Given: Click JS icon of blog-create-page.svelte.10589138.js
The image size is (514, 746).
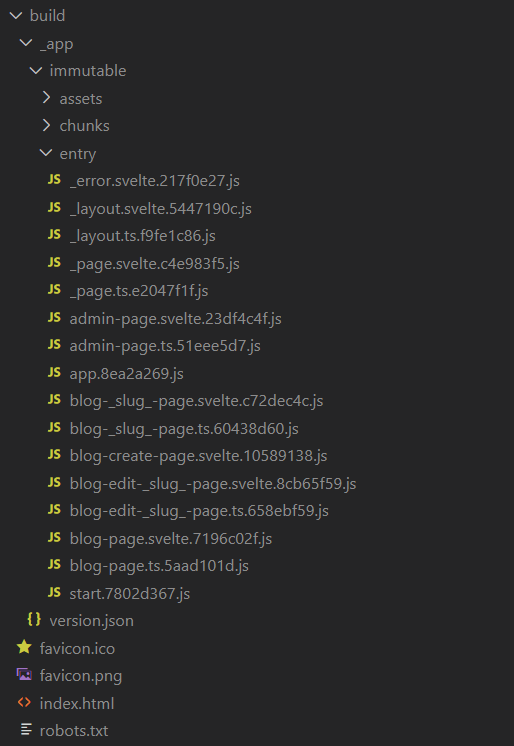Looking at the screenshot, I should point(54,454).
